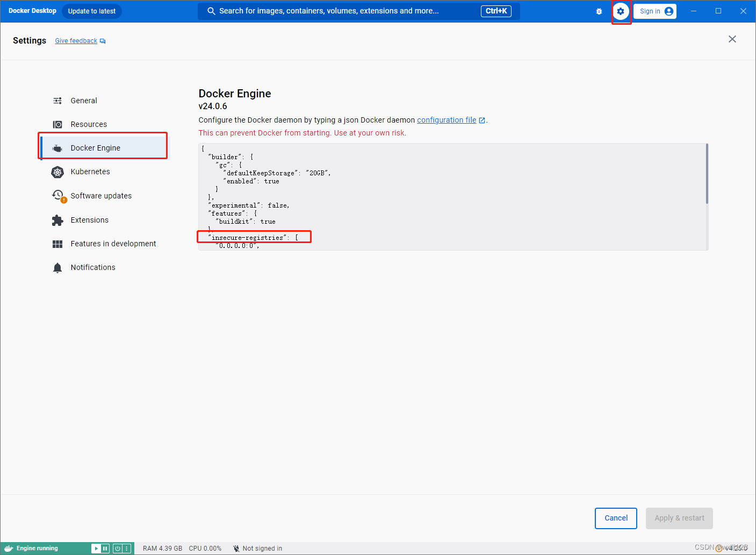Click the Cancel button

pyautogui.click(x=616, y=518)
